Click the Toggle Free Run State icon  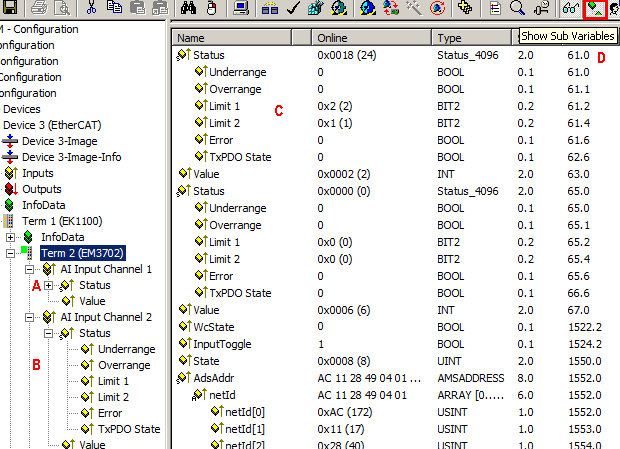click(437, 7)
